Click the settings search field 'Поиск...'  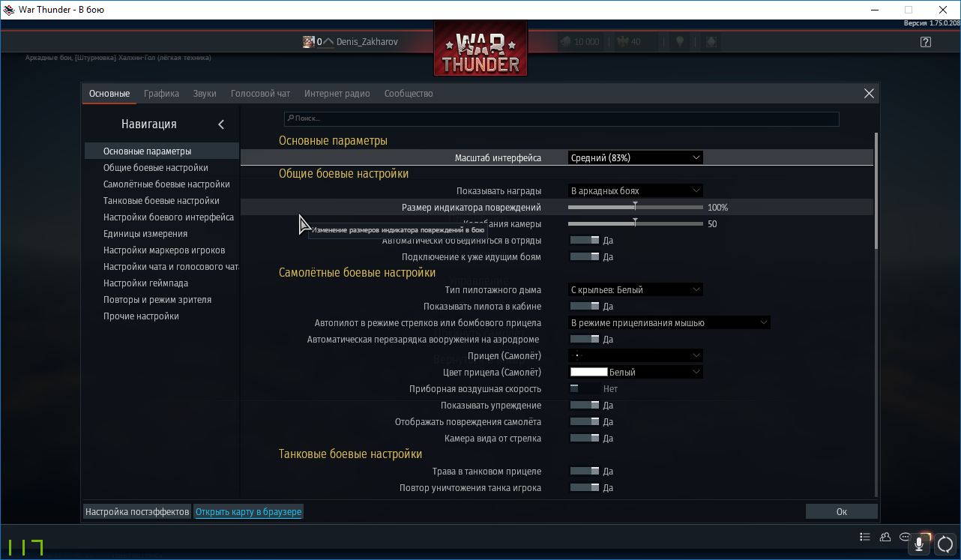click(561, 118)
